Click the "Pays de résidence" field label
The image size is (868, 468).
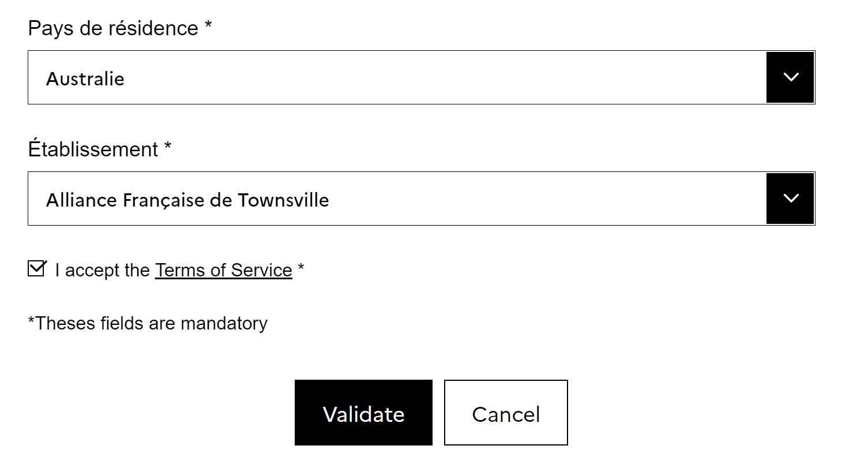[x=113, y=28]
